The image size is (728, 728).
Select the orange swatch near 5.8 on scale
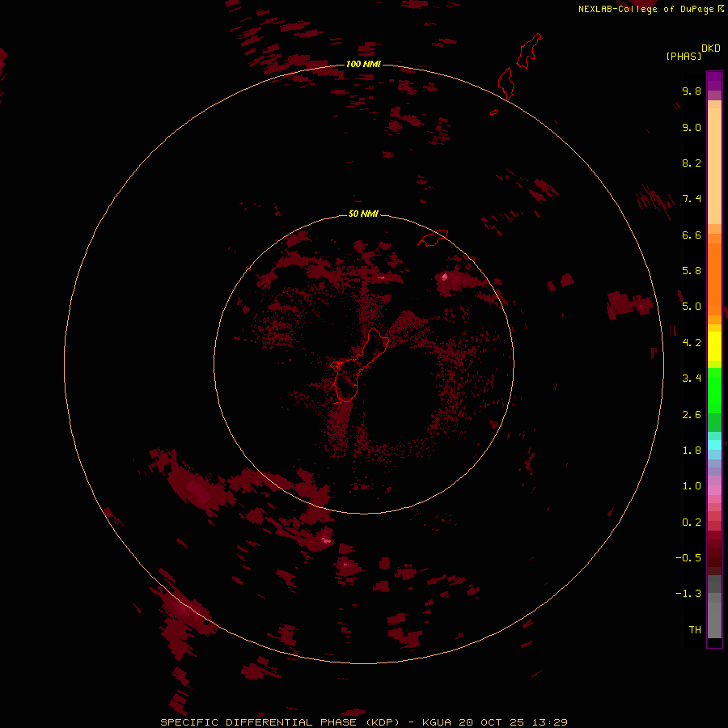714,271
